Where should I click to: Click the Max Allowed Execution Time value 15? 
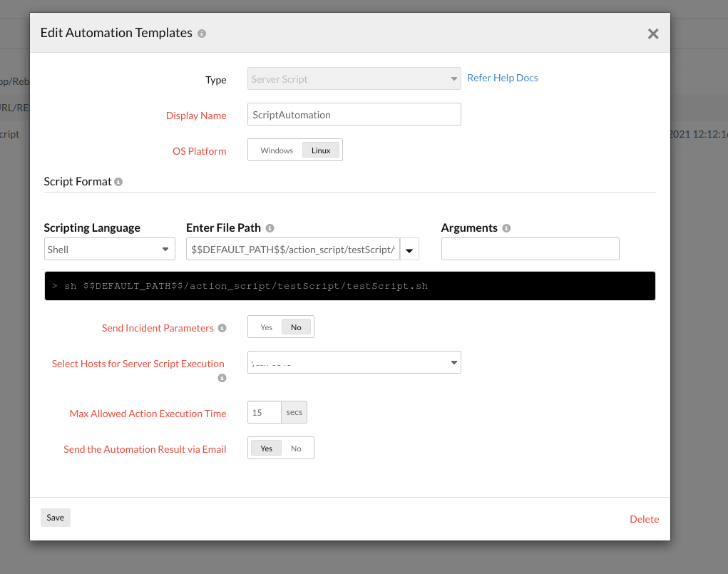[x=265, y=412]
